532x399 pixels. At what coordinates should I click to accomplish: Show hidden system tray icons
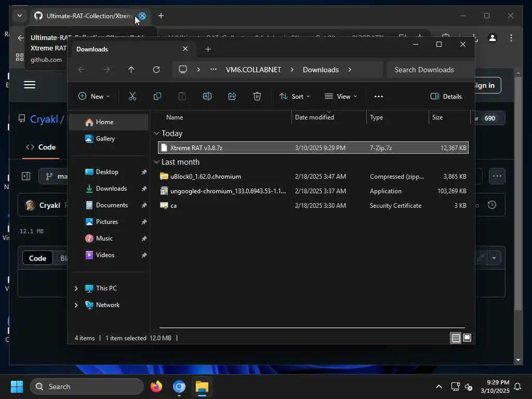(438, 387)
